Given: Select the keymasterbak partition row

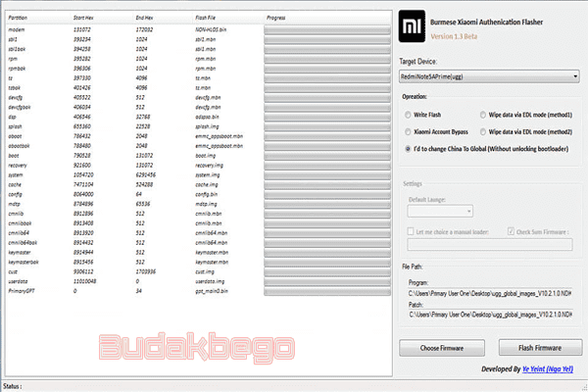Looking at the screenshot, I should point(199,263).
